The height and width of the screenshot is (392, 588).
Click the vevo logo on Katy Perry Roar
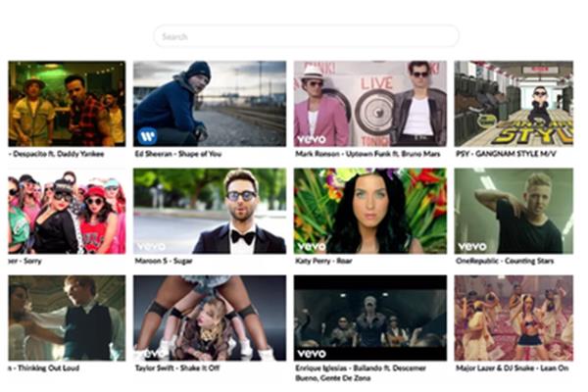(x=312, y=247)
